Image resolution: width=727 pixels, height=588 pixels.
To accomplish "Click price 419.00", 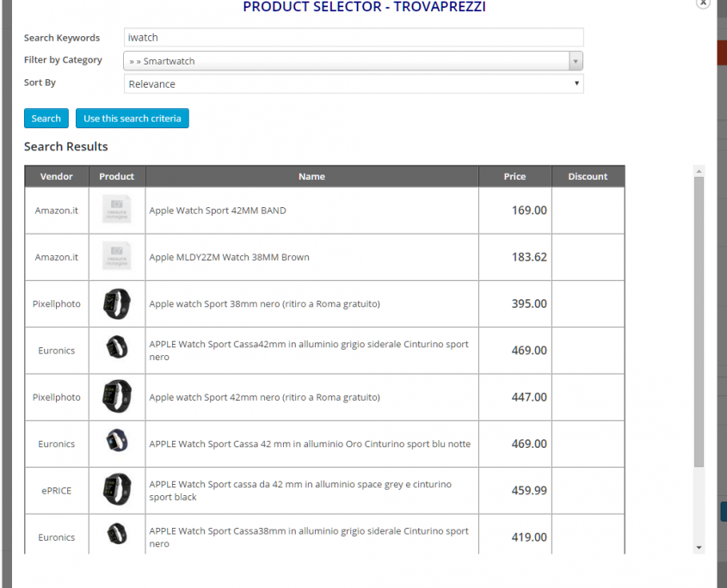I will pos(529,537).
